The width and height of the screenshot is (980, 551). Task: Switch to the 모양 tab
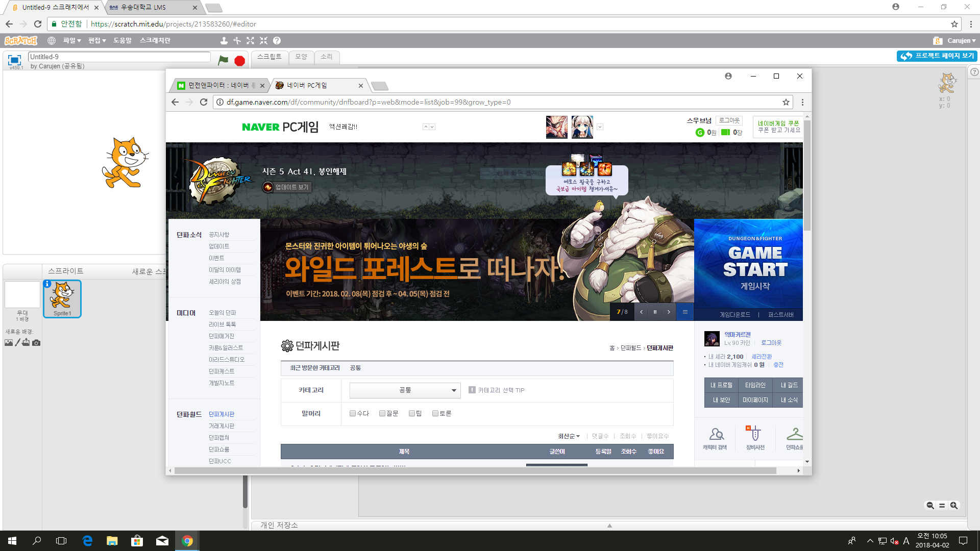[301, 57]
